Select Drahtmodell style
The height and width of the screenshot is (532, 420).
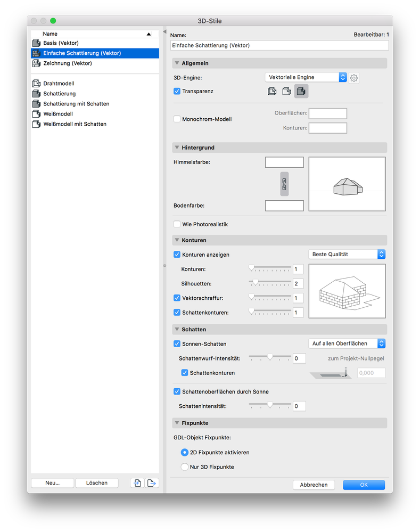tap(95, 84)
